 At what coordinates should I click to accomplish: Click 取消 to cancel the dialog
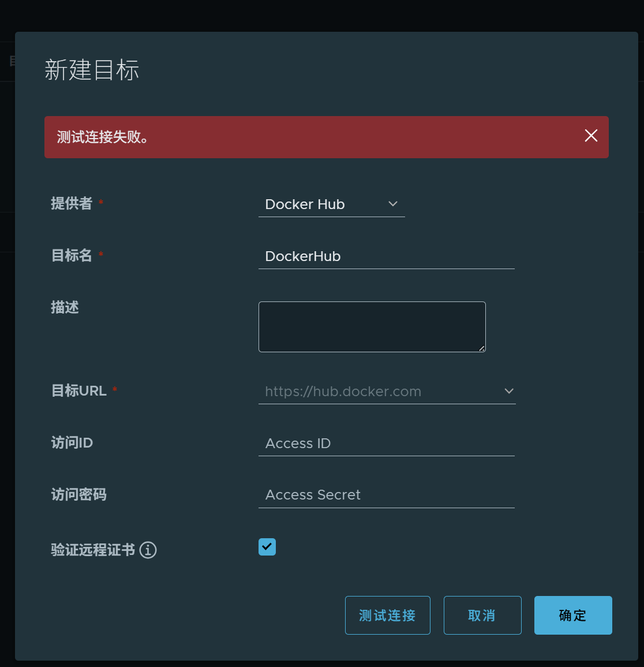[x=482, y=615]
